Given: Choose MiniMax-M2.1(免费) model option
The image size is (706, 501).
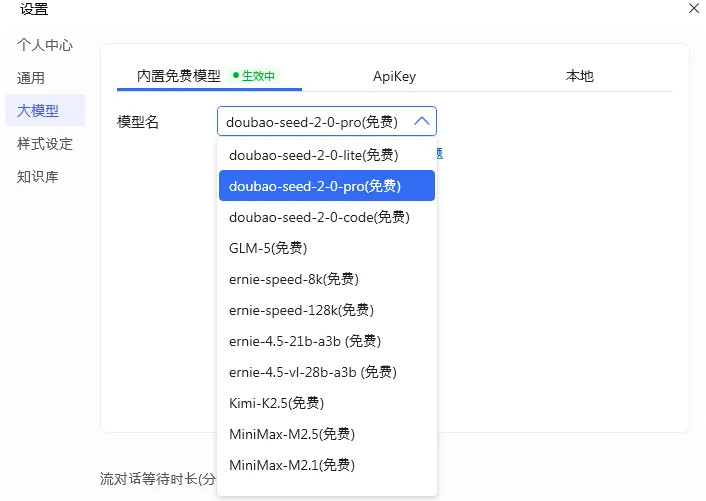Looking at the screenshot, I should [x=327, y=465].
